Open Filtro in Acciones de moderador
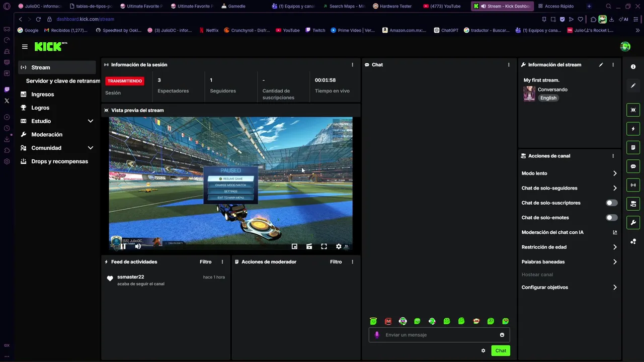This screenshot has height=362, width=644. click(x=336, y=262)
